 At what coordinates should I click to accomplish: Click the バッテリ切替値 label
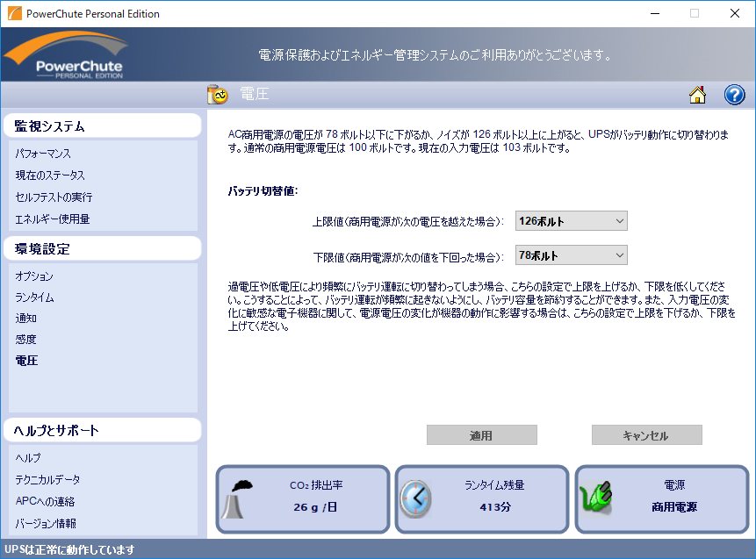263,191
